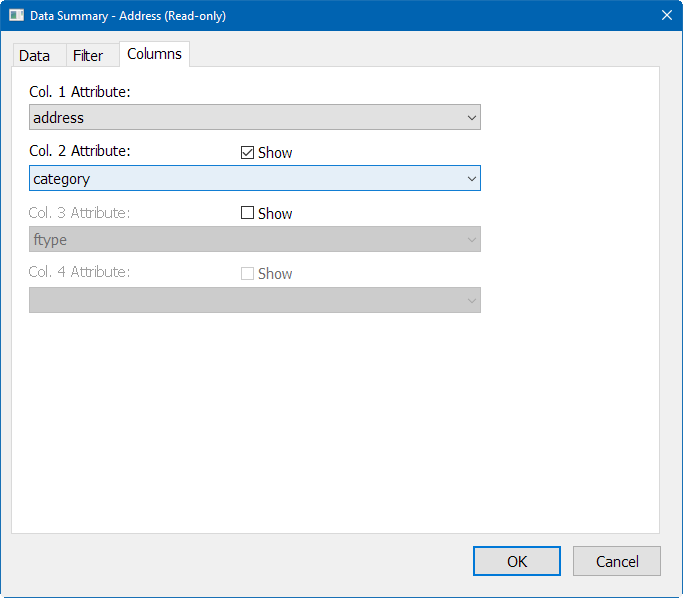
Task: Uncheck the Show checkbox for Col. 2
Action: 248,153
